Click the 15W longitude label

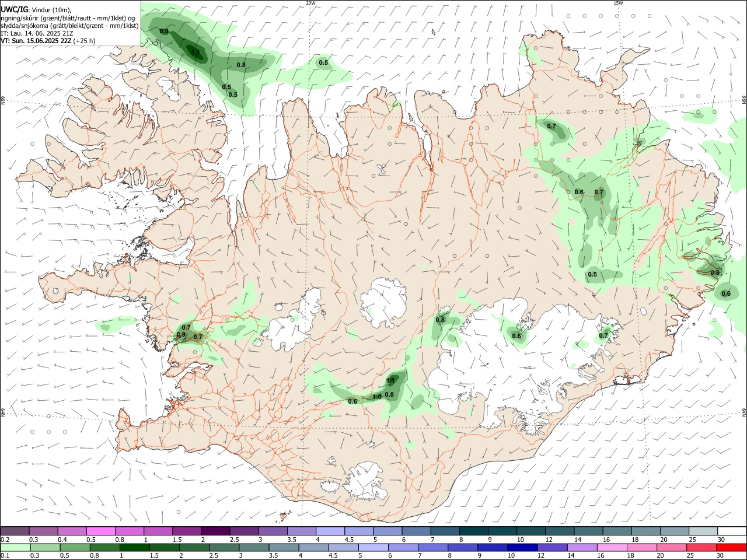[618, 3]
